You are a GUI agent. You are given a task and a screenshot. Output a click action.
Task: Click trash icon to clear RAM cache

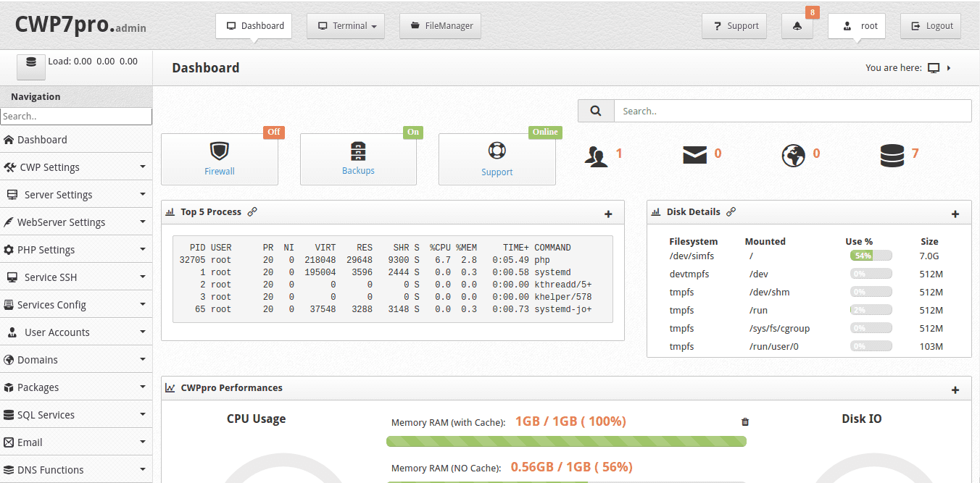pos(745,421)
